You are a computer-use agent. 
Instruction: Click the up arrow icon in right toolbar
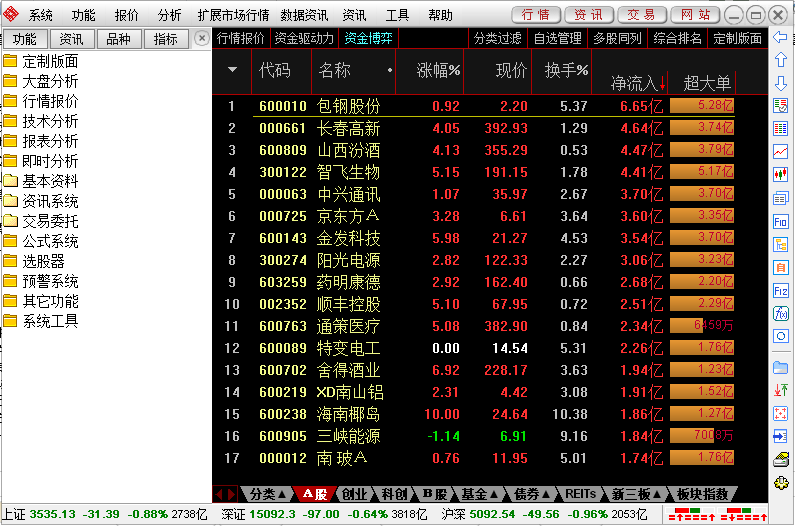(781, 60)
